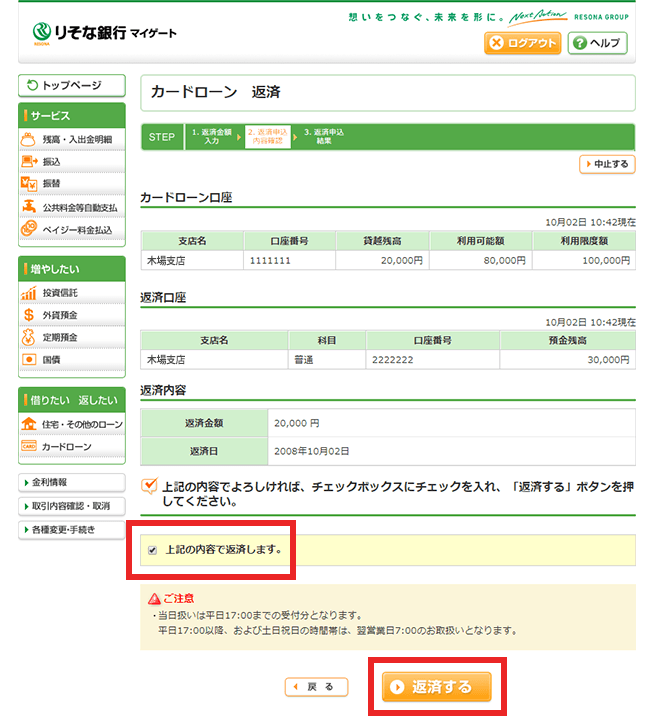This screenshot has width=654, height=716.
Task: Click the house icon for 住宅・その他のローン
Action: [x=28, y=424]
